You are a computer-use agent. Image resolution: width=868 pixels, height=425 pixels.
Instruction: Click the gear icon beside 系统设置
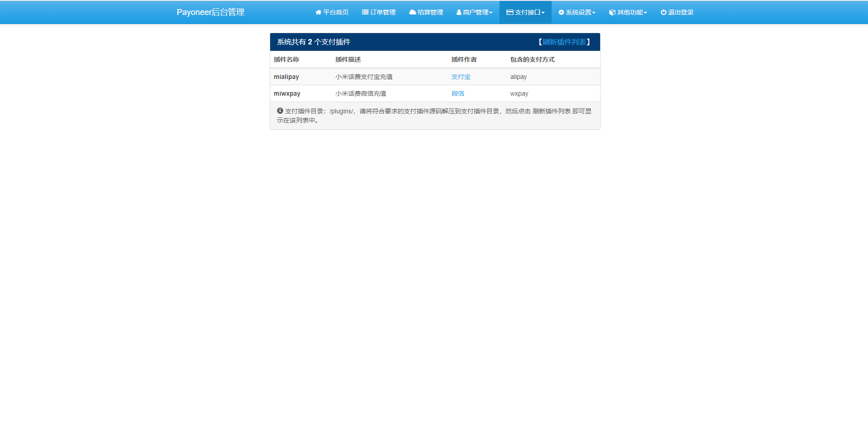click(561, 12)
